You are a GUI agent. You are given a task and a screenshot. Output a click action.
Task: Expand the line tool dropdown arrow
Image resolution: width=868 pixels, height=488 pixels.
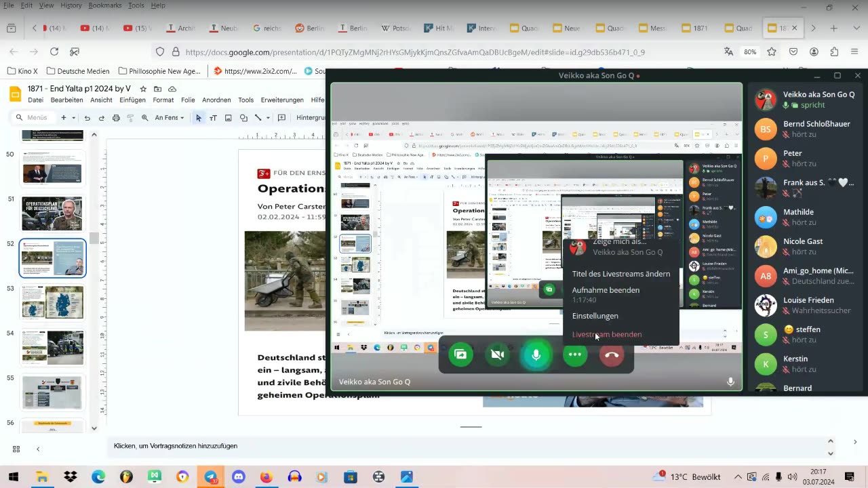click(x=267, y=118)
